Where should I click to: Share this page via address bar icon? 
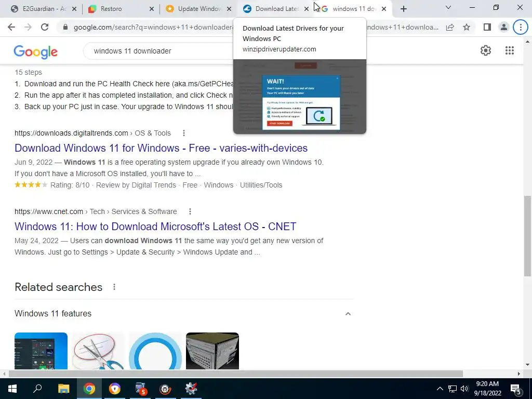pyautogui.click(x=450, y=27)
